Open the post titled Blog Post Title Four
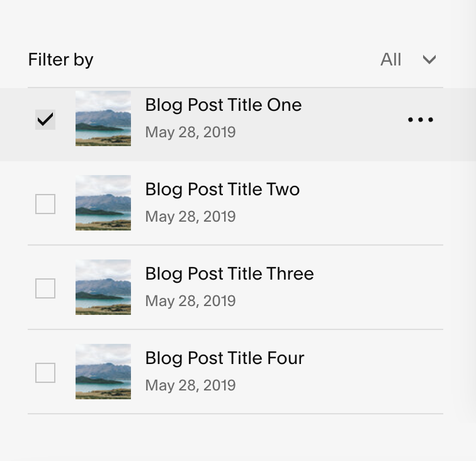The width and height of the screenshot is (476, 461). point(225,358)
